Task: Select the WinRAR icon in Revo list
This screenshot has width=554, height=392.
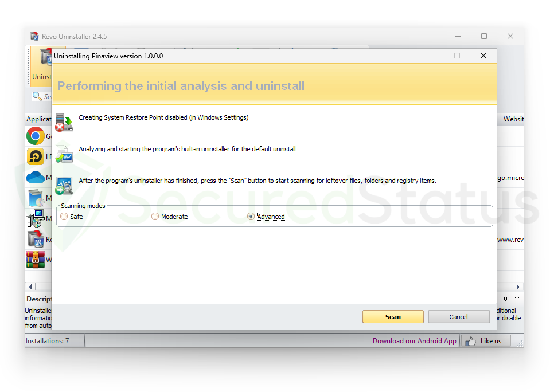Action: [36, 260]
